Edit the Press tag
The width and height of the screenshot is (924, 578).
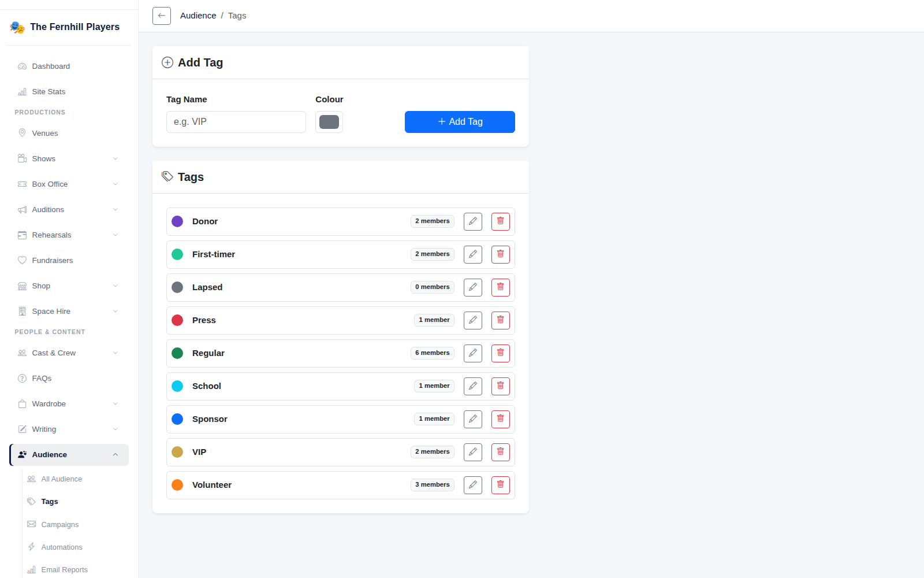473,320
